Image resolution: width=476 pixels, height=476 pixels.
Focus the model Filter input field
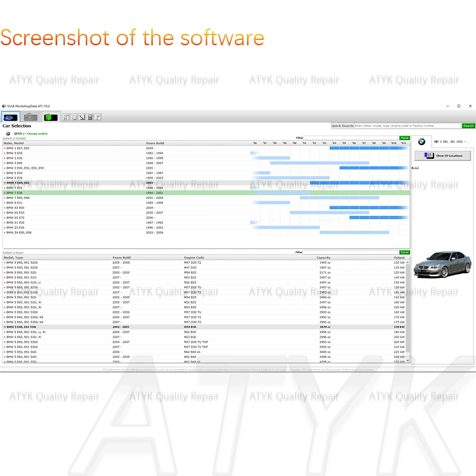pyautogui.click(x=351, y=138)
